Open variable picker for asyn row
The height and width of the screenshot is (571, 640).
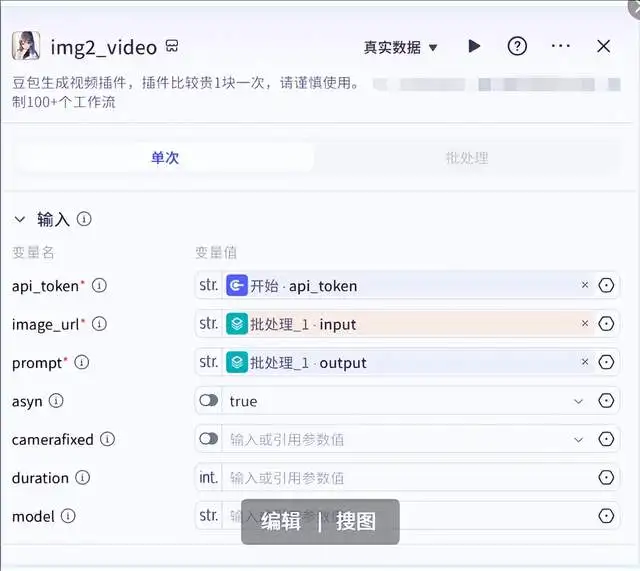tap(606, 401)
